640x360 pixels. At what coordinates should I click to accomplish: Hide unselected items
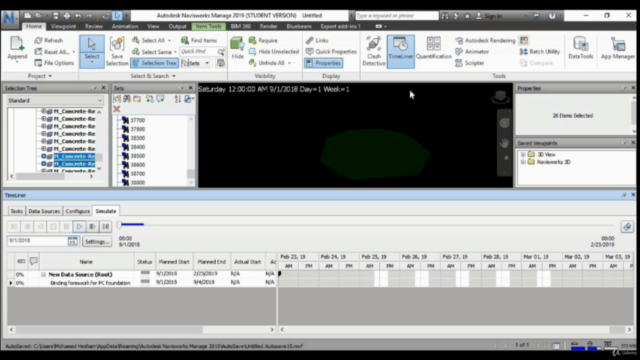point(274,51)
